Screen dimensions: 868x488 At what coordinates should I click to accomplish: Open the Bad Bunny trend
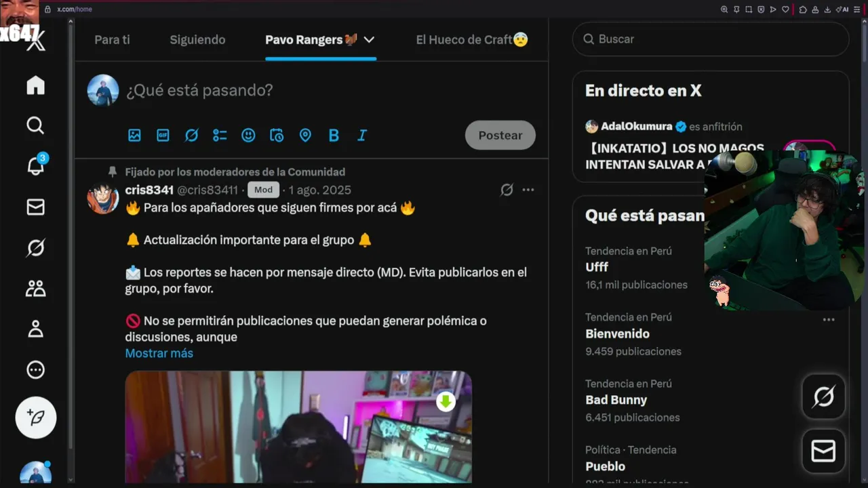coord(616,400)
